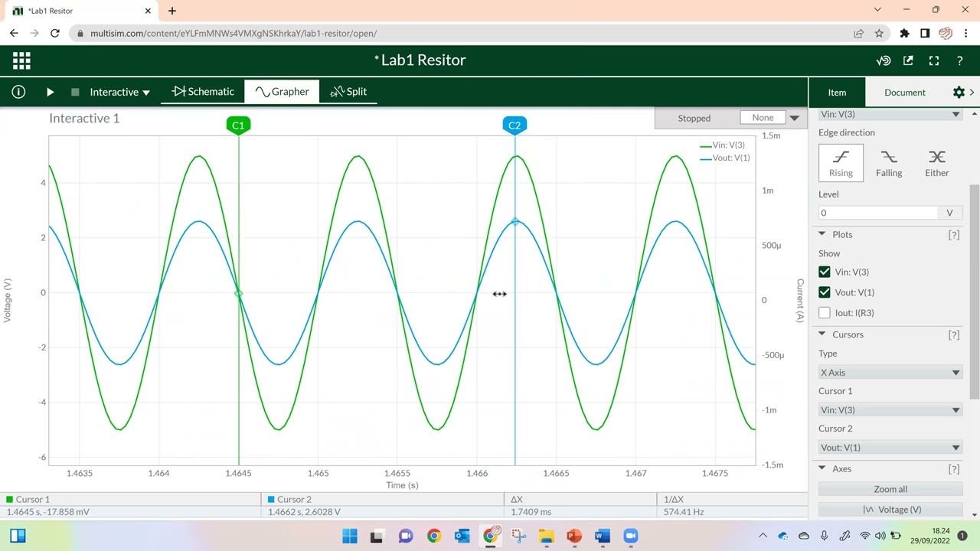980x551 pixels.
Task: Open the settings gear in side panel
Action: pyautogui.click(x=959, y=92)
